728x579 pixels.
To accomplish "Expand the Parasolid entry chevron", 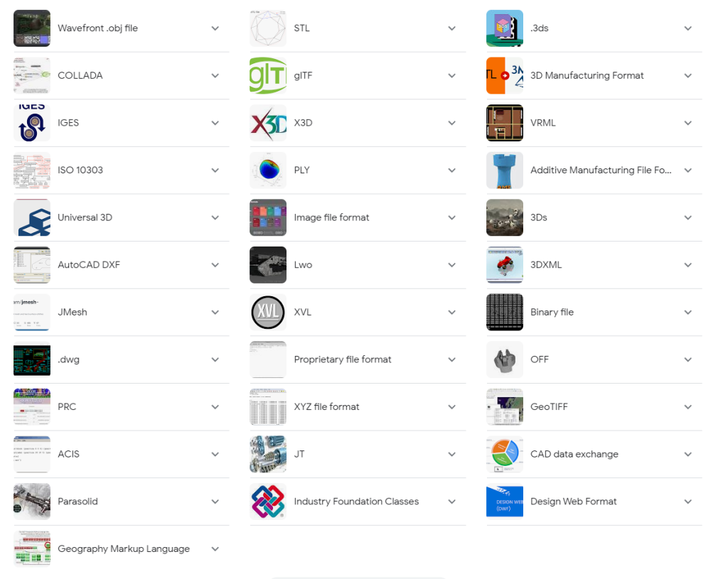I will pos(215,502).
